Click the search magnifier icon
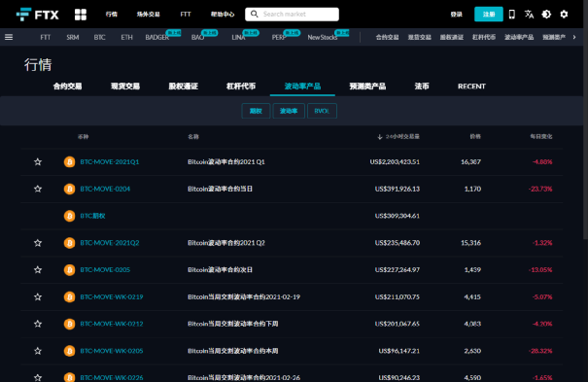 (x=255, y=14)
